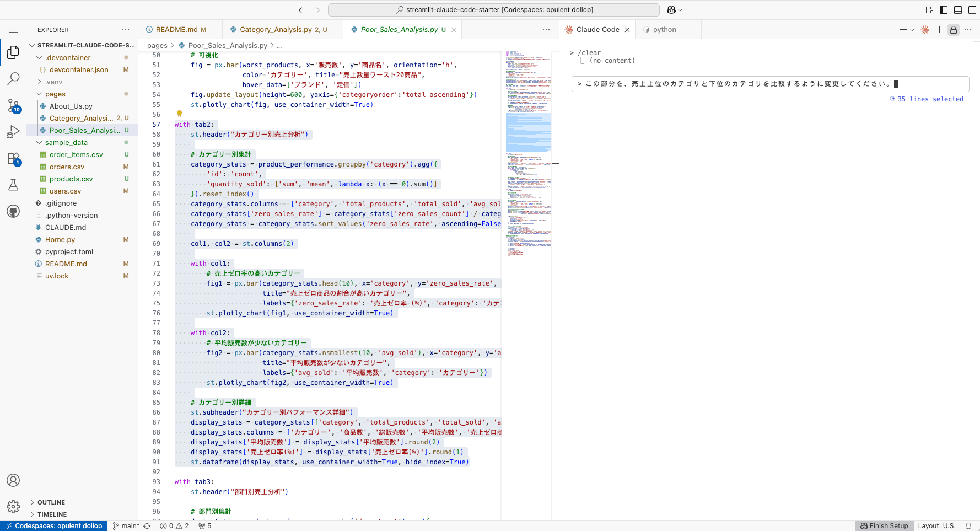Toggle the secondary side bar layout button

tap(972, 10)
